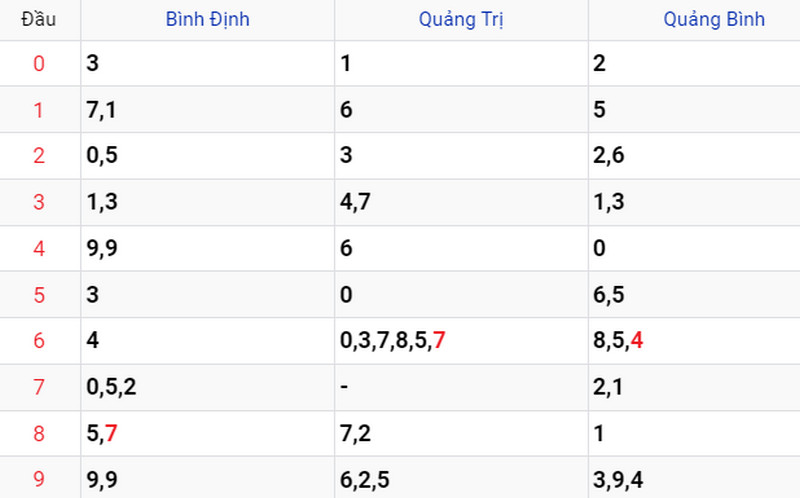
Task: Select row head number 4
Action: 39,248
